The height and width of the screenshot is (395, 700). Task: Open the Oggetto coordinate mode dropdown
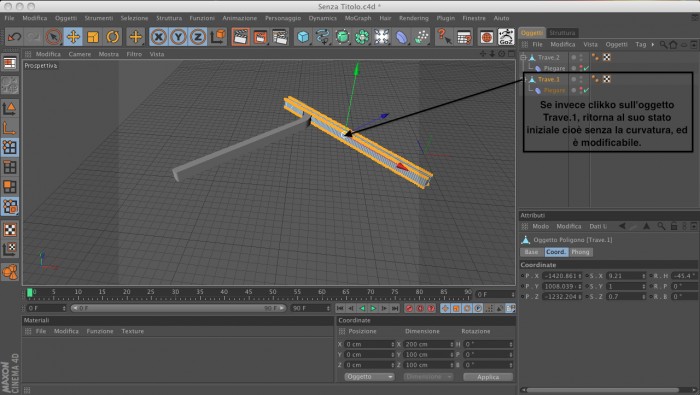pyautogui.click(x=369, y=377)
